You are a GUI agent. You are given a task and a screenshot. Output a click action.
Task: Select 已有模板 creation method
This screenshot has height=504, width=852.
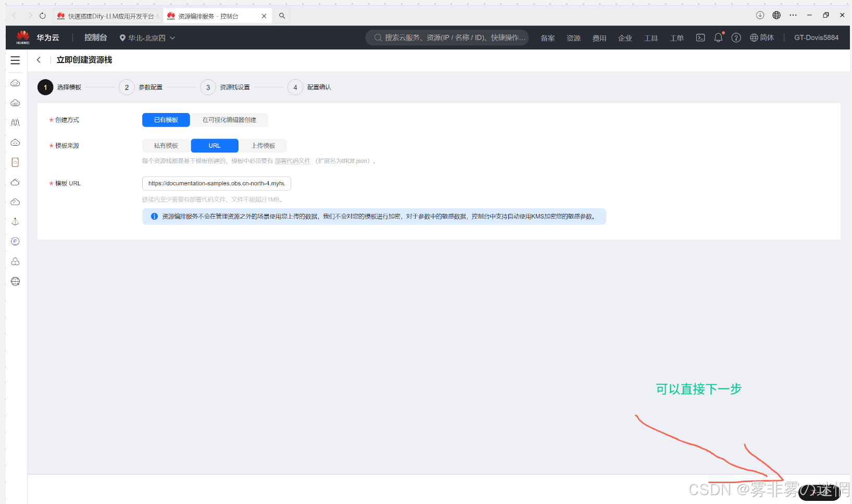coord(166,120)
